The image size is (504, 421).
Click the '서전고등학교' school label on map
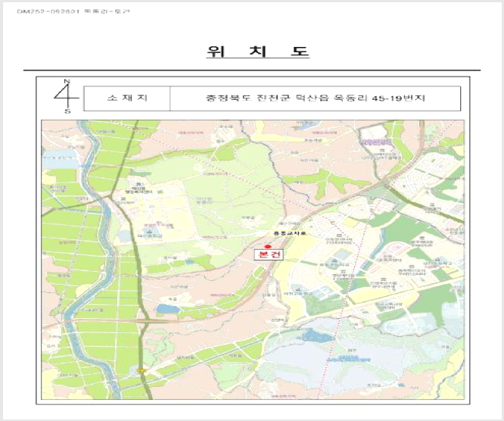(x=298, y=294)
